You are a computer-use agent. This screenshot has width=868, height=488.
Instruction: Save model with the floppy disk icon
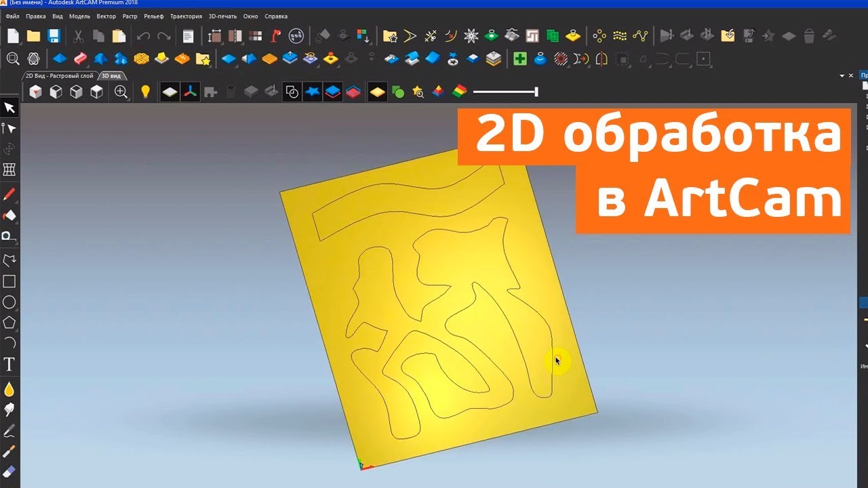tap(54, 36)
